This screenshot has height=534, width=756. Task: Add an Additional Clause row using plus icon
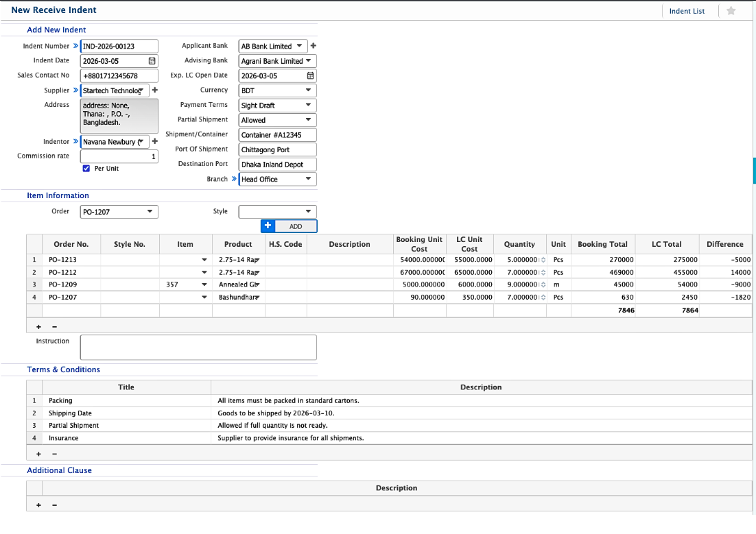pyautogui.click(x=38, y=505)
